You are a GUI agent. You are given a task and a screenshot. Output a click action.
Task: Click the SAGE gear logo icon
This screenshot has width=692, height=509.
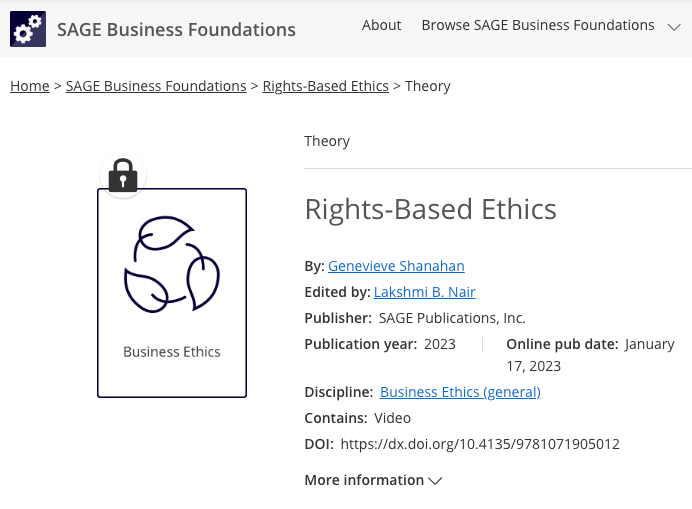[28, 29]
